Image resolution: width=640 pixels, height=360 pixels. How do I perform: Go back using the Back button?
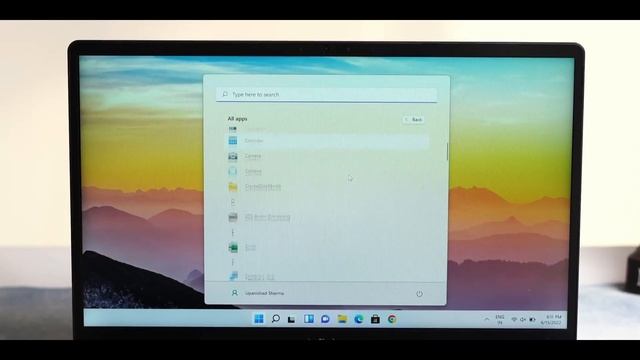click(x=413, y=120)
